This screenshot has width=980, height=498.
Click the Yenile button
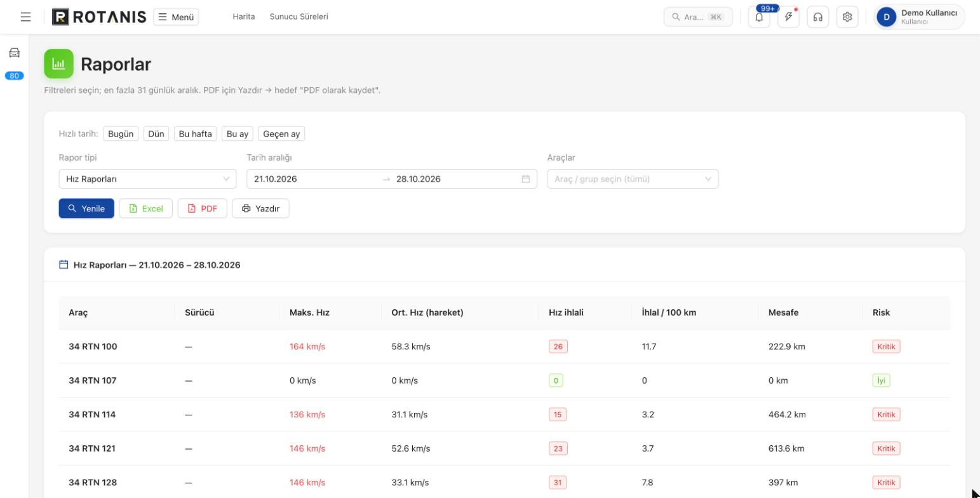86,208
